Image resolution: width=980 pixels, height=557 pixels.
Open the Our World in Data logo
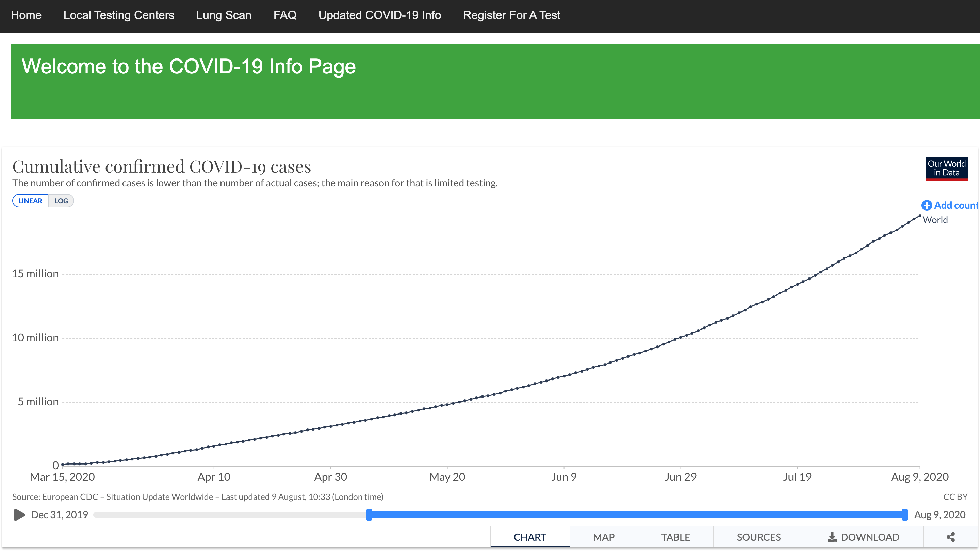946,169
